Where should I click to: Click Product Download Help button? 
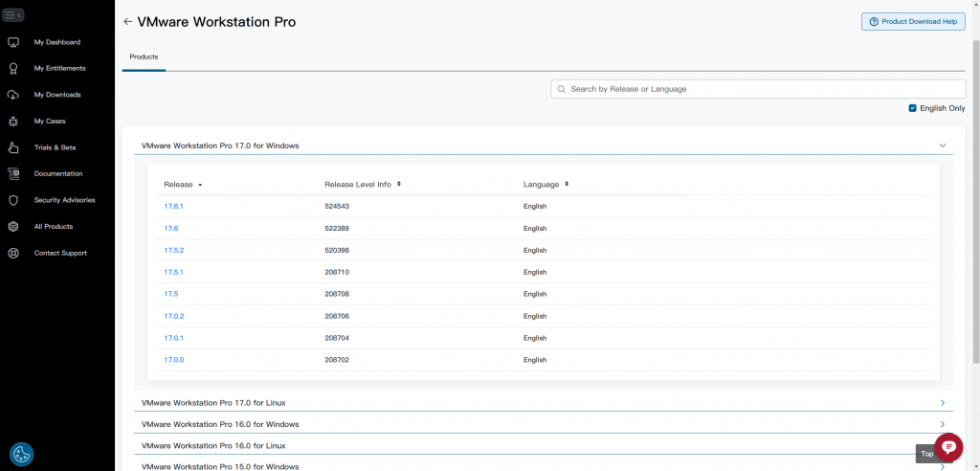point(913,21)
